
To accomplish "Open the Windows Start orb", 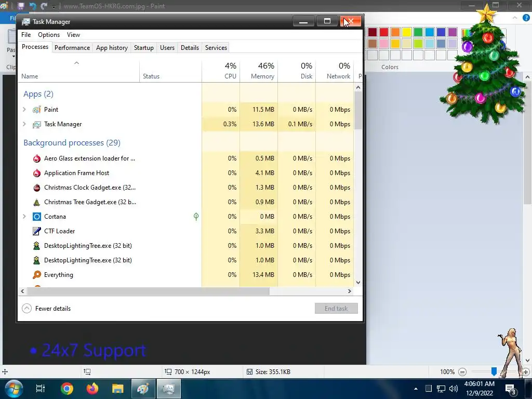I will tap(14, 389).
